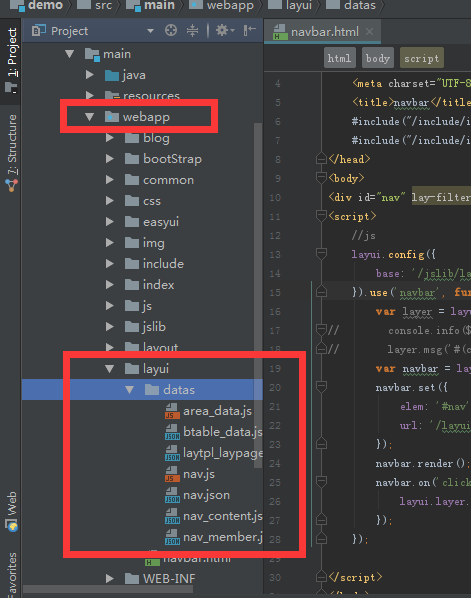
Task: Select the navbar.html editor tab
Action: (x=322, y=32)
